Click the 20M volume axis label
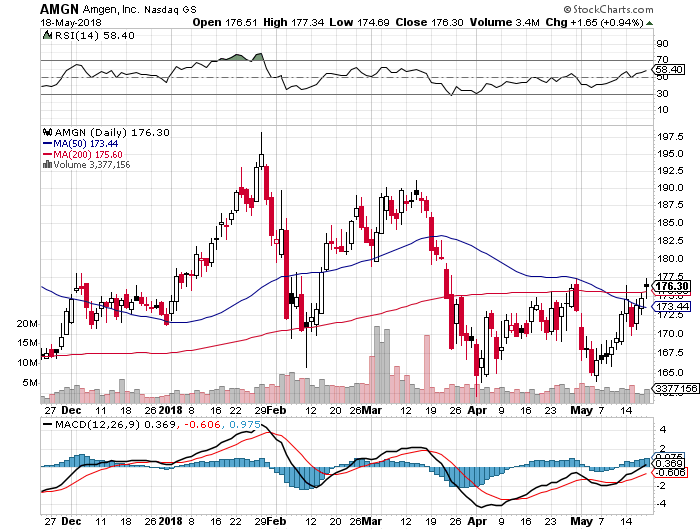700x530 pixels. pos(27,324)
